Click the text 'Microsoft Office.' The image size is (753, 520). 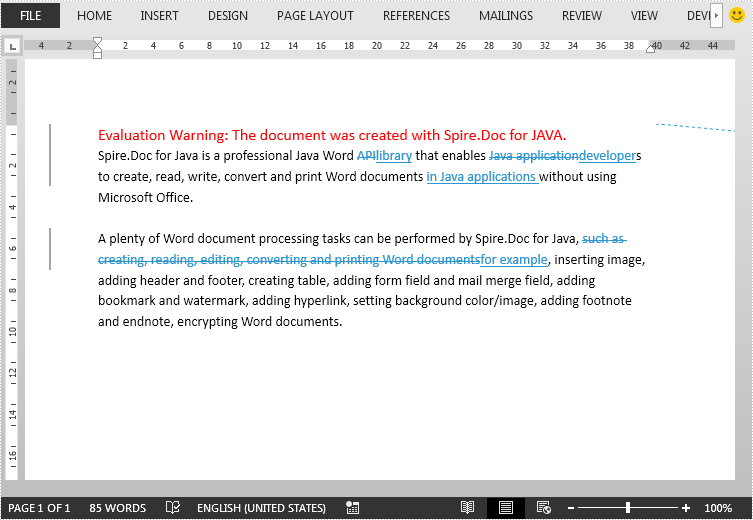tap(146, 197)
